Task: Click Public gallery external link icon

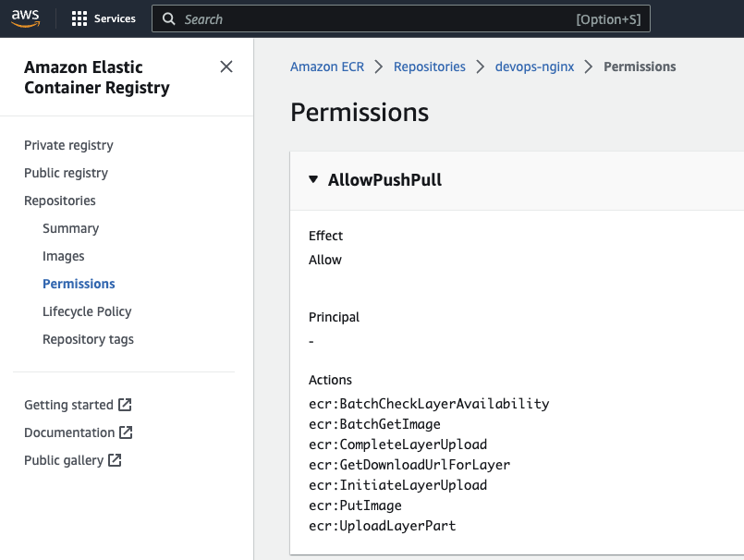Action: (x=115, y=460)
